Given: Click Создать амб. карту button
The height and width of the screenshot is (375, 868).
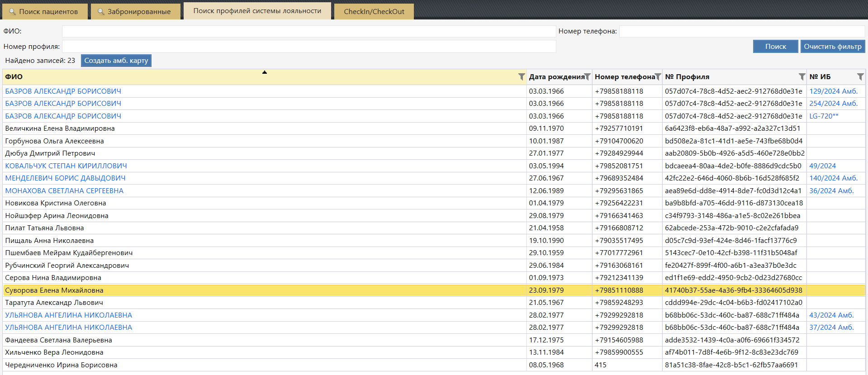Looking at the screenshot, I should 116,61.
